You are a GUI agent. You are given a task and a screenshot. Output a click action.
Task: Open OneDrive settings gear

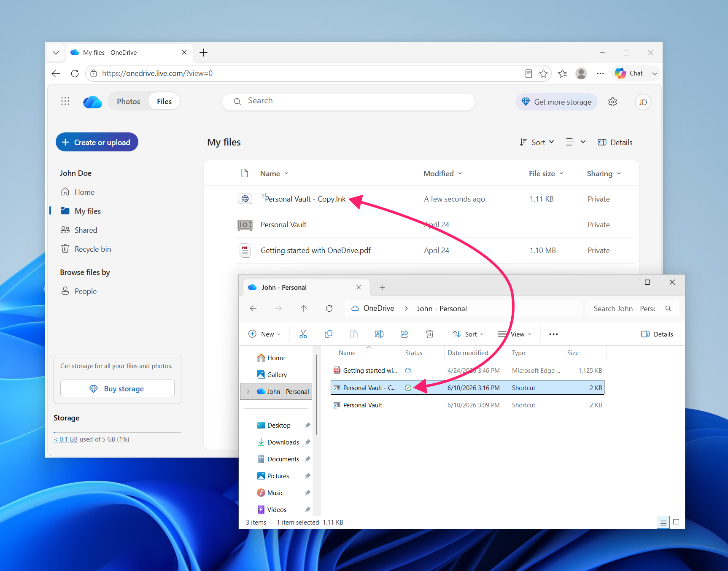tap(612, 102)
